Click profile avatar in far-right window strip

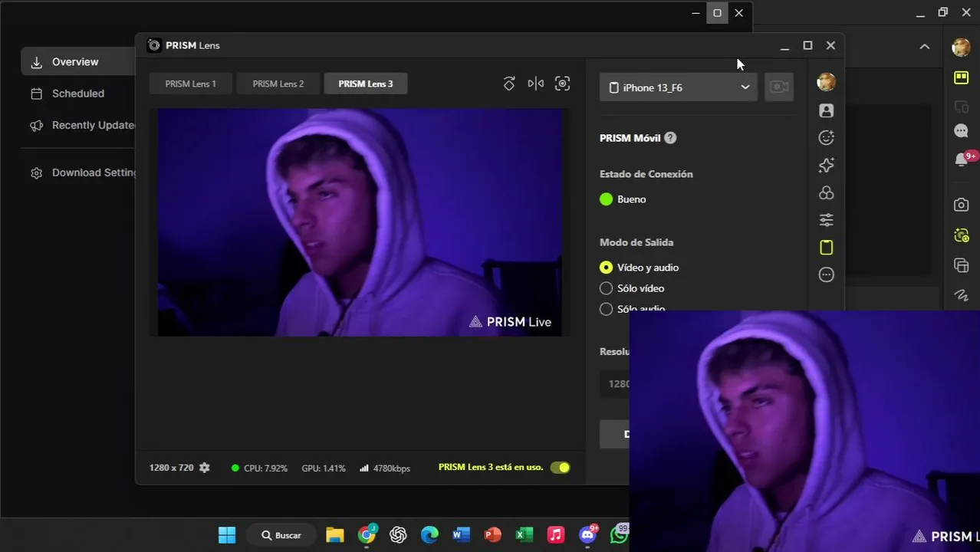961,48
